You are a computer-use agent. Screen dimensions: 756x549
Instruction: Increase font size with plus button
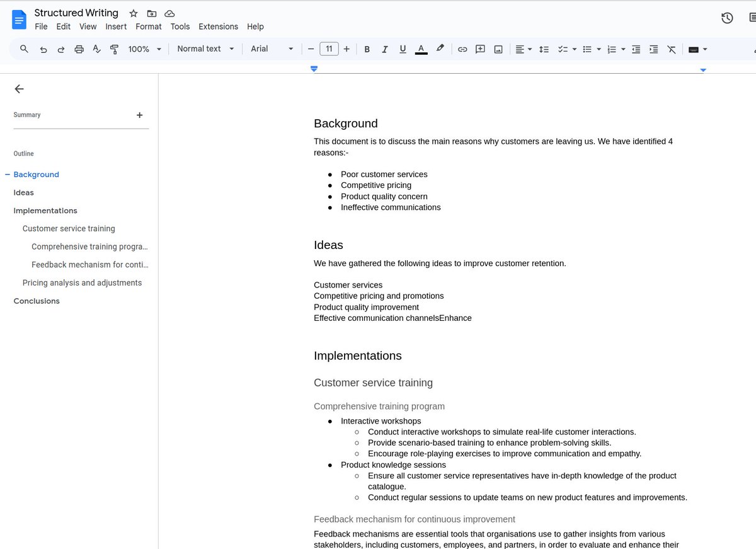pyautogui.click(x=346, y=49)
